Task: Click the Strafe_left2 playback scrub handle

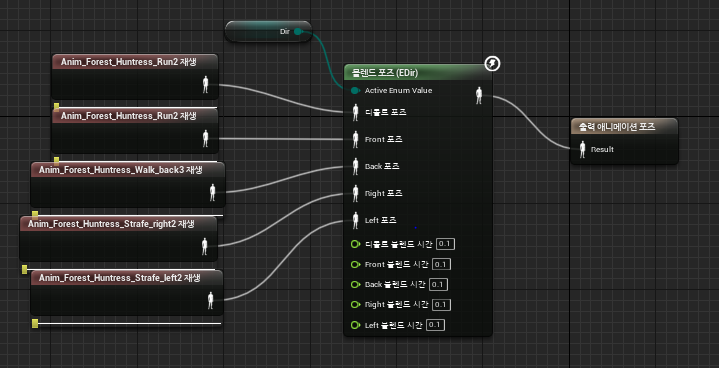Action: (x=35, y=324)
